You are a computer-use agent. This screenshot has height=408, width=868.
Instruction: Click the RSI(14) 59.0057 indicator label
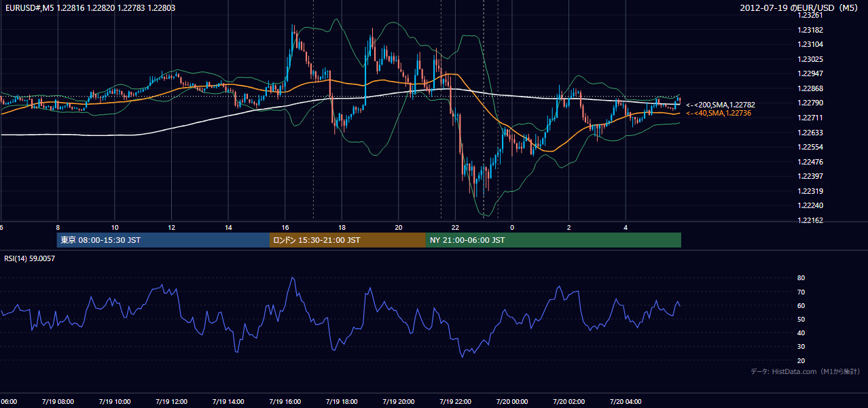[x=30, y=258]
